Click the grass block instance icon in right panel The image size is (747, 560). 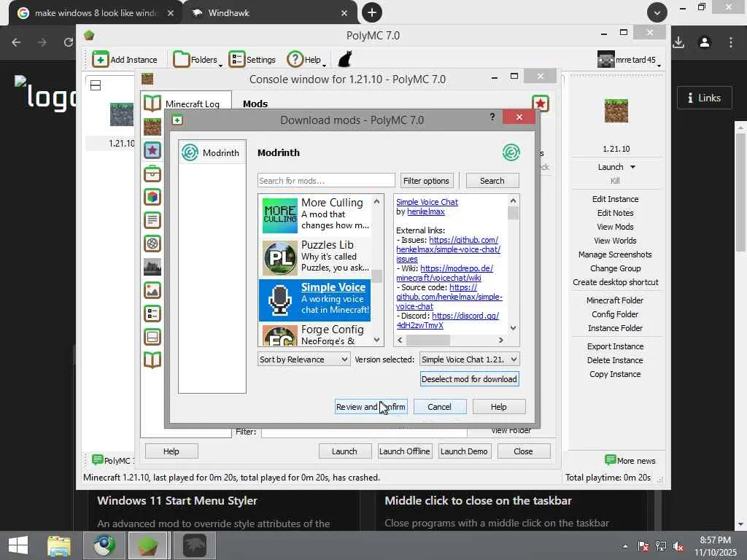pos(616,111)
